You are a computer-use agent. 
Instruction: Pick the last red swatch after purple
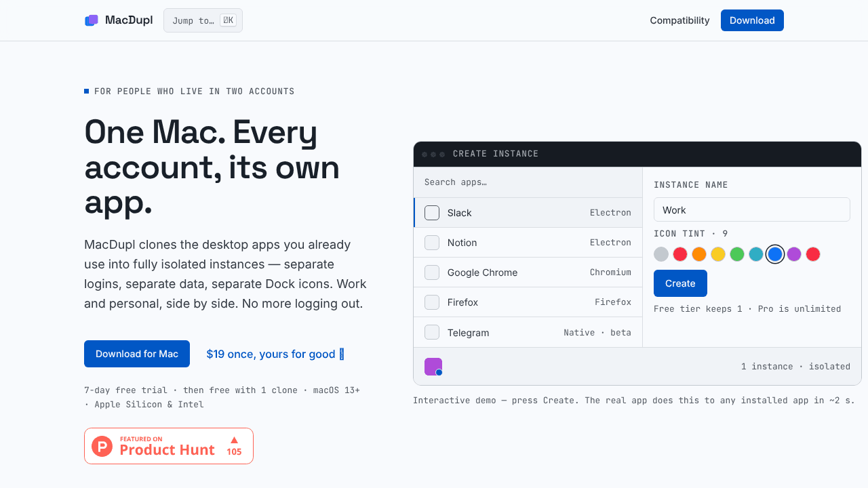[x=813, y=254]
